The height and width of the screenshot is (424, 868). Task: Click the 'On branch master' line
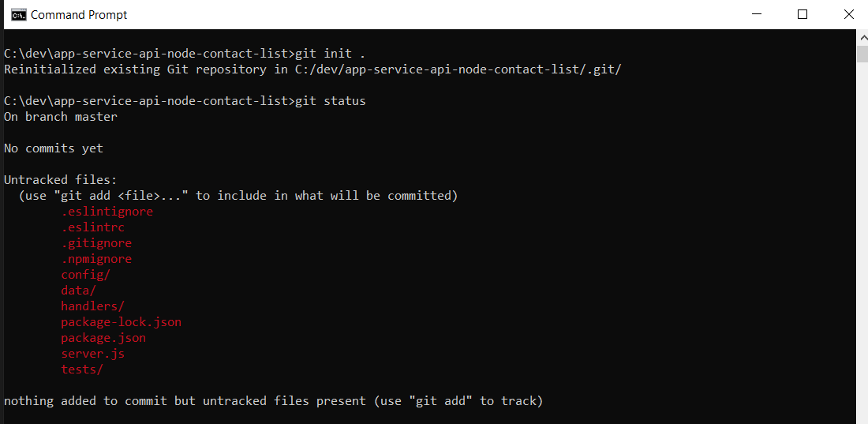[x=60, y=117]
